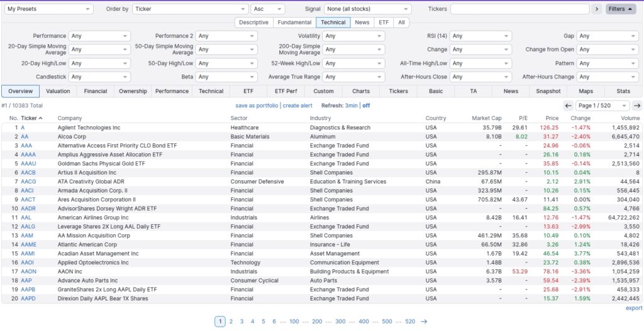Open ticker AAL link
The width and height of the screenshot is (644, 331).
[x=26, y=218]
